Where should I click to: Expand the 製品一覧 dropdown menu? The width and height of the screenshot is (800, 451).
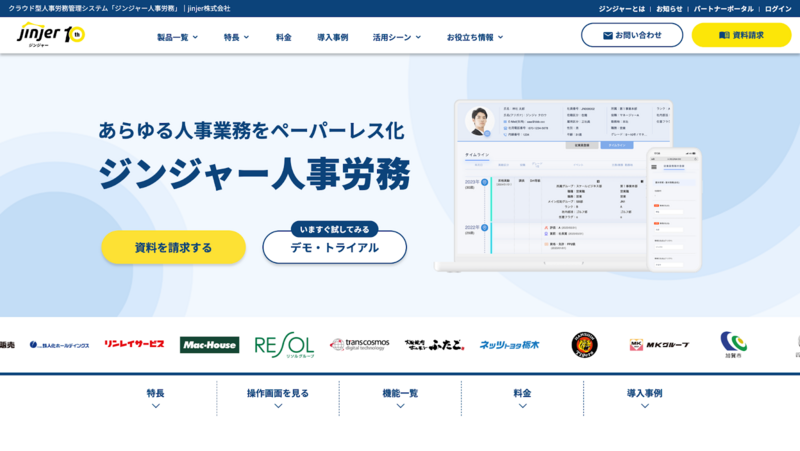(177, 37)
